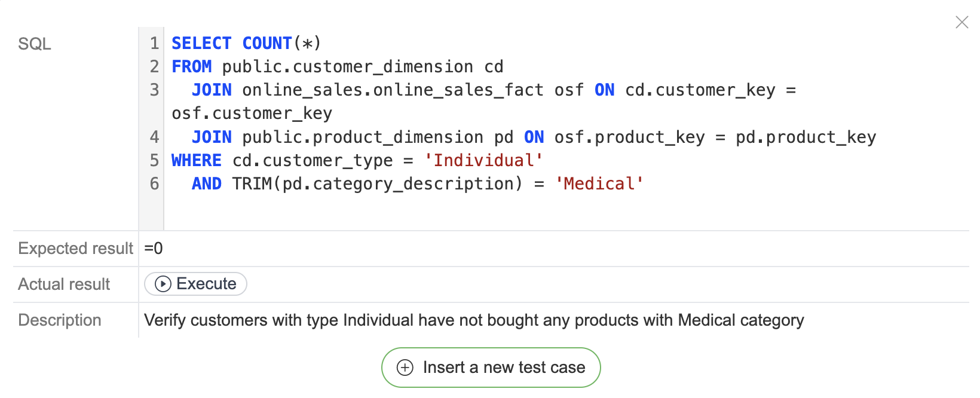Click TRIM function on line 6

pos(252,183)
